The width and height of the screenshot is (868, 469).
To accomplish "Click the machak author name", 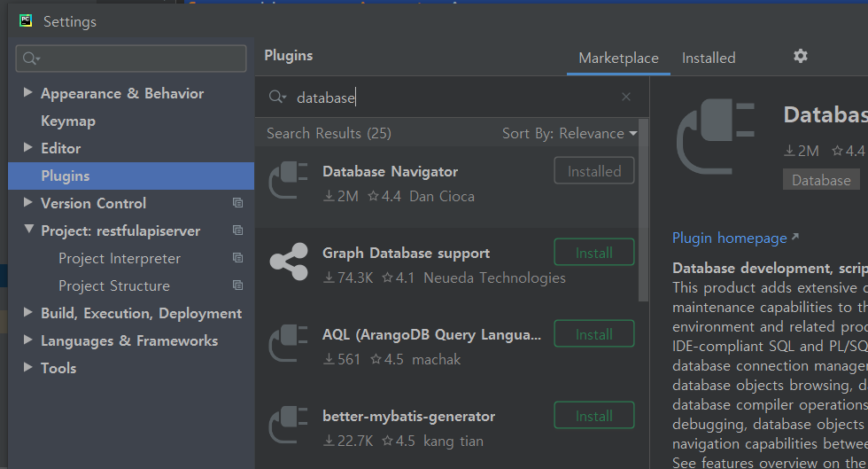I will tap(436, 359).
